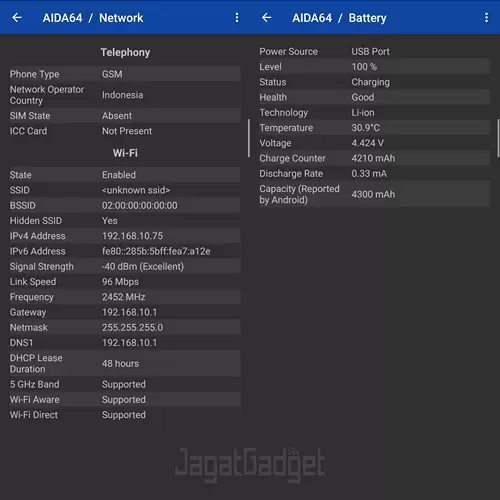Select the Wi-Fi Direct row
Viewport: 500px width, 500px height.
click(x=125, y=415)
